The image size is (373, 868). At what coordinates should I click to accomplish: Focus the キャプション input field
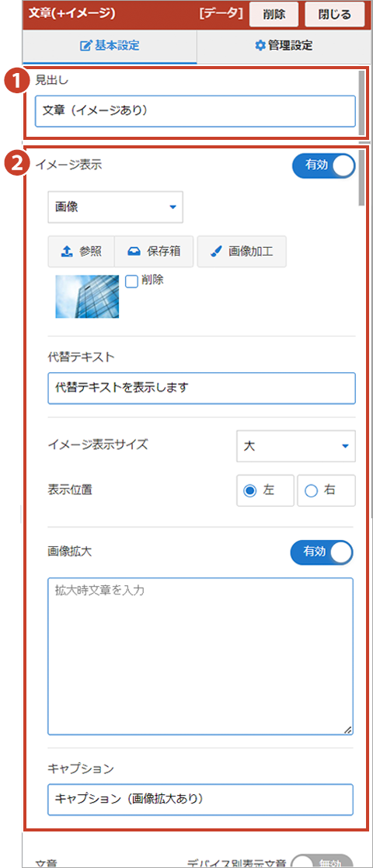point(200,800)
